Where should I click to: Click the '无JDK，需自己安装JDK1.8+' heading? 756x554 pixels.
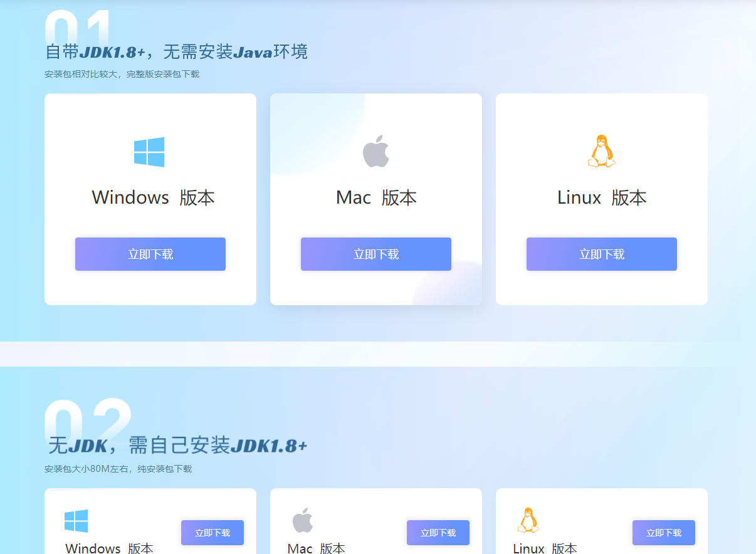[178, 446]
